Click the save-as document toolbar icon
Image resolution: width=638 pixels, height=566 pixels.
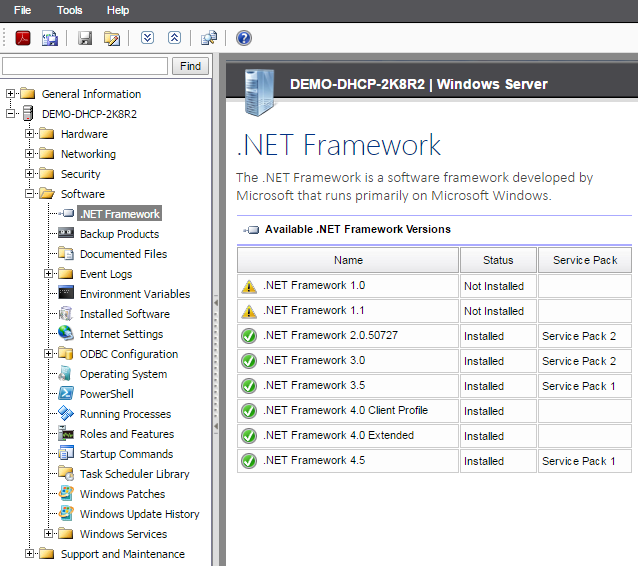click(50, 38)
